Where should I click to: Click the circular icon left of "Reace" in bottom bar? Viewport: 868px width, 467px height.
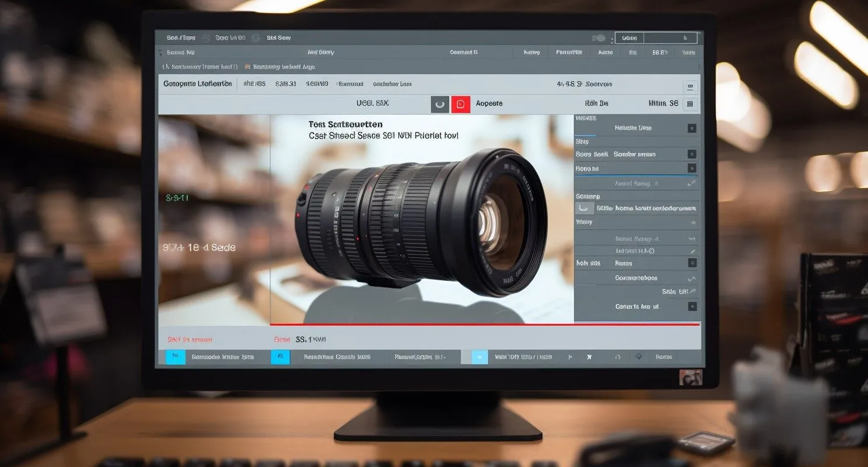639,357
